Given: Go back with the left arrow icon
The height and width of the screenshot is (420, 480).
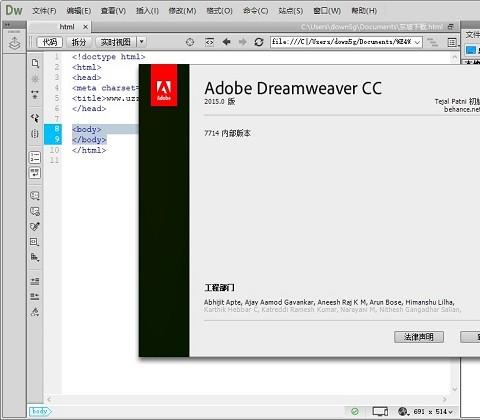Looking at the screenshot, I should pyautogui.click(x=227, y=42).
